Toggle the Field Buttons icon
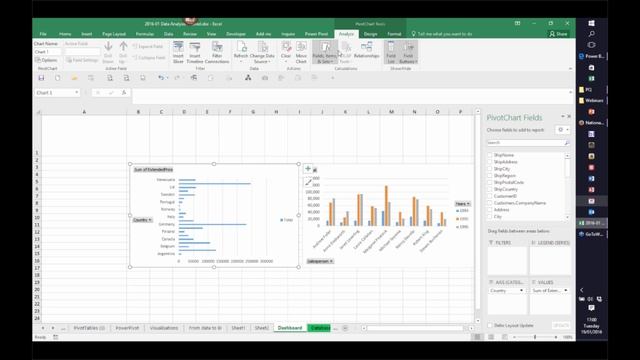 pos(408,52)
